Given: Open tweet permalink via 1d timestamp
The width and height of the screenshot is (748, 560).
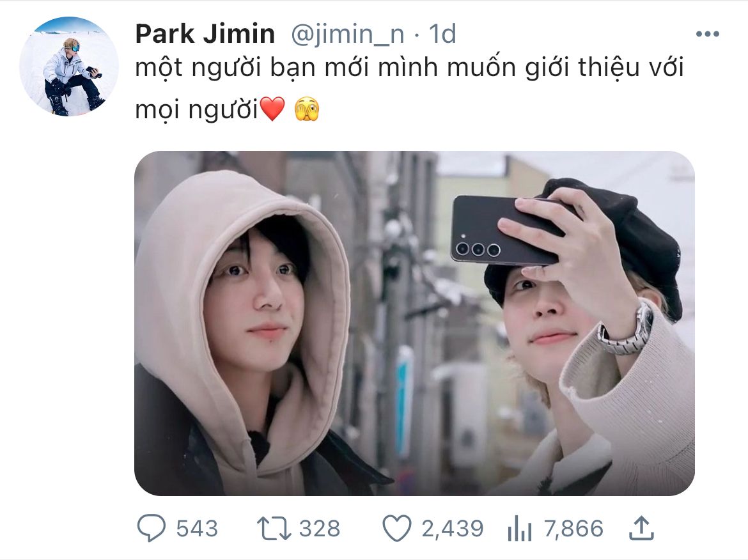Looking at the screenshot, I should coord(442,34).
